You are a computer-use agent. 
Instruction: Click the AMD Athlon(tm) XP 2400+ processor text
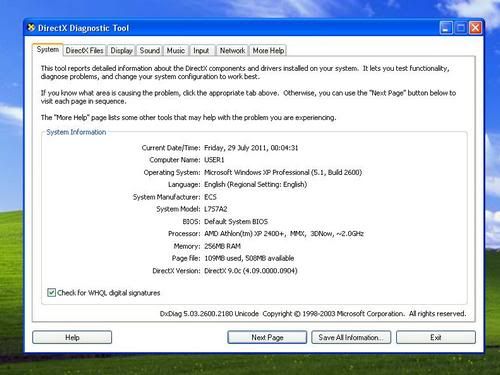pyautogui.click(x=245, y=234)
